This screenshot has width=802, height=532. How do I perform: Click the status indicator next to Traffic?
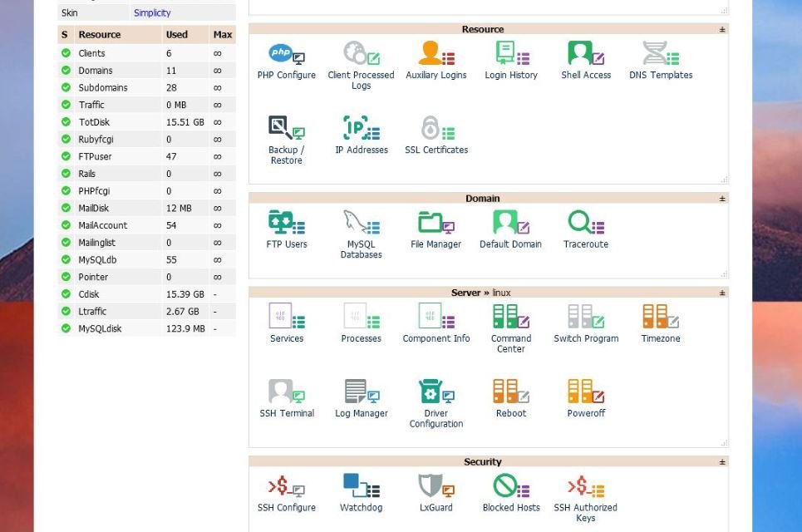pyautogui.click(x=66, y=105)
